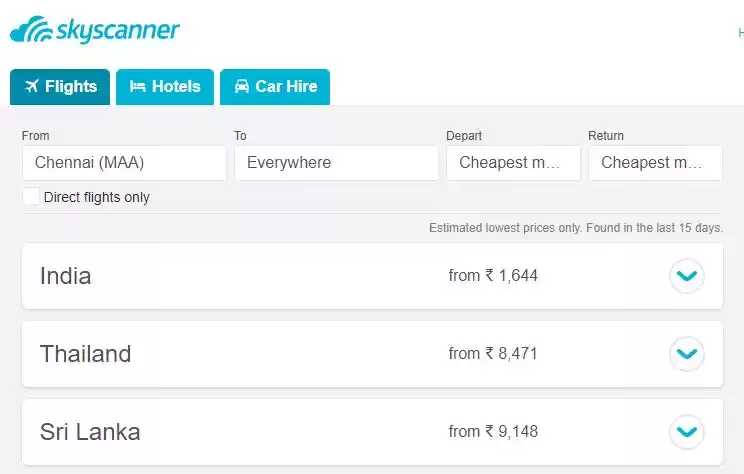Image resolution: width=744 pixels, height=474 pixels.
Task: Click the airplane icon on Flights tab
Action: click(31, 86)
